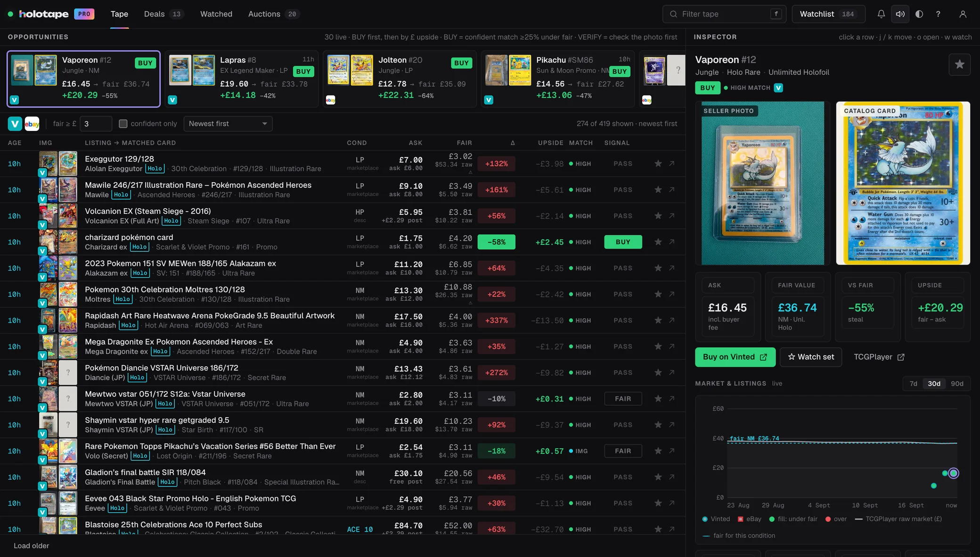
Task: Star the Eevee 043 Promo row
Action: tap(658, 503)
